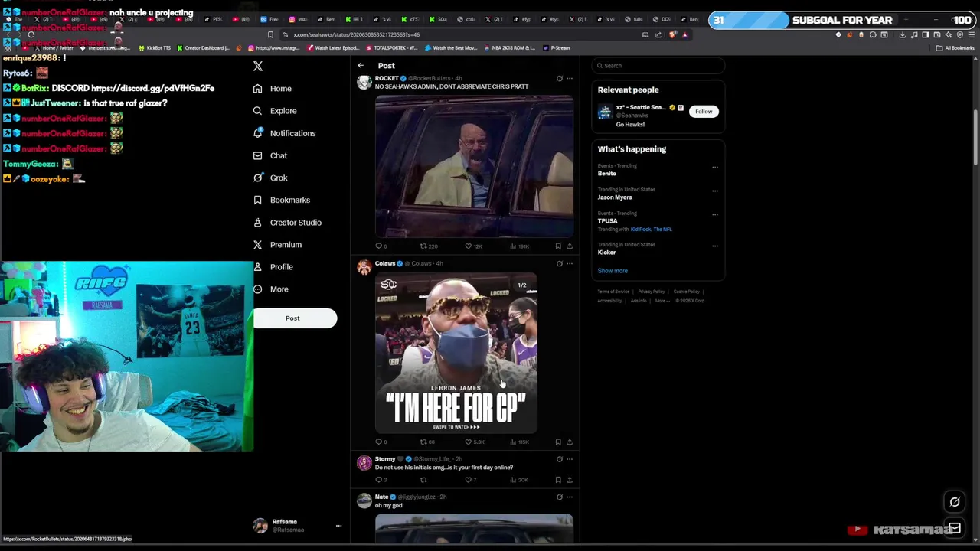Open the P-Stream bookmark
Image resolution: width=980 pixels, height=551 pixels.
pyautogui.click(x=557, y=48)
